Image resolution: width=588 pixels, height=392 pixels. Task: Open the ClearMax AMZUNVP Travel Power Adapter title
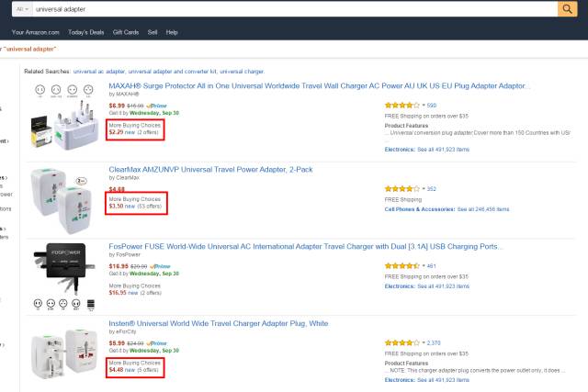[x=210, y=170]
